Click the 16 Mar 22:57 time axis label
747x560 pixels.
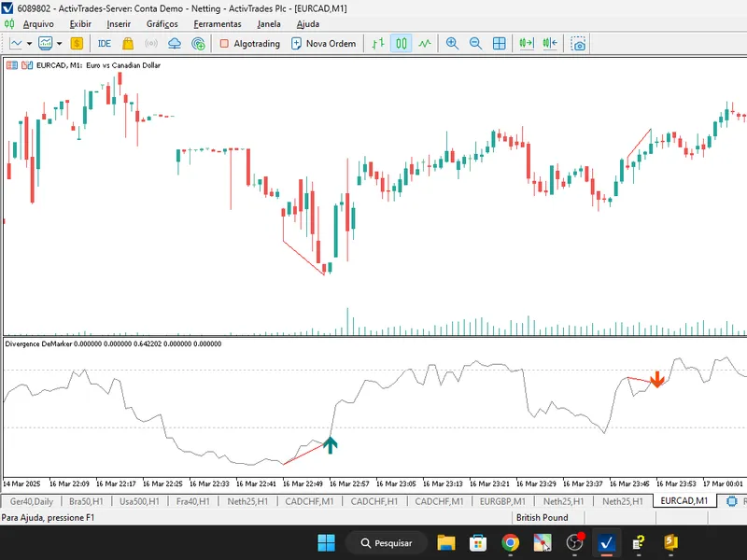(x=349, y=483)
